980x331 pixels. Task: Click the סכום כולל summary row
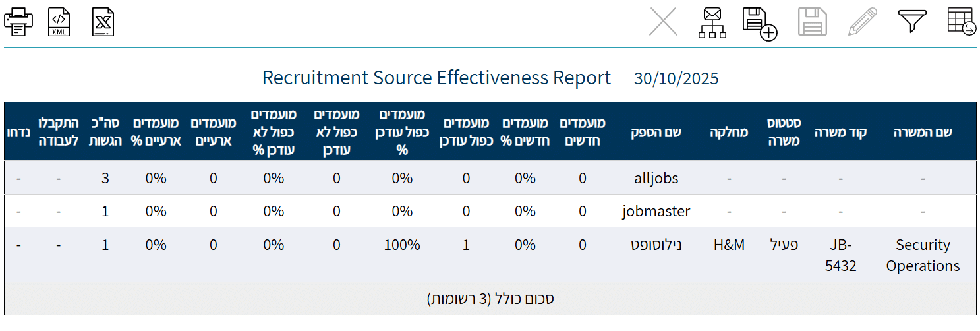(490, 299)
